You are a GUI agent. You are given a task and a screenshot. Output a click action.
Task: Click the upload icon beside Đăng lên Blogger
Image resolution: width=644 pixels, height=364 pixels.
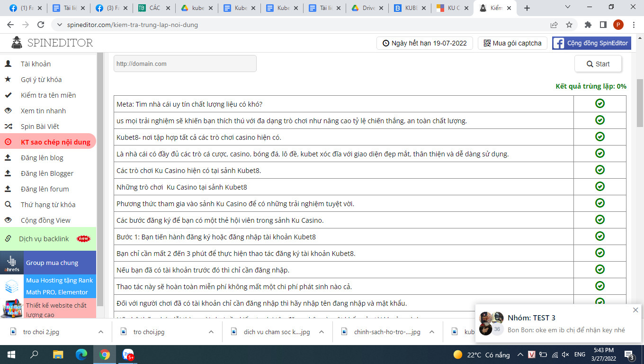pyautogui.click(x=8, y=173)
